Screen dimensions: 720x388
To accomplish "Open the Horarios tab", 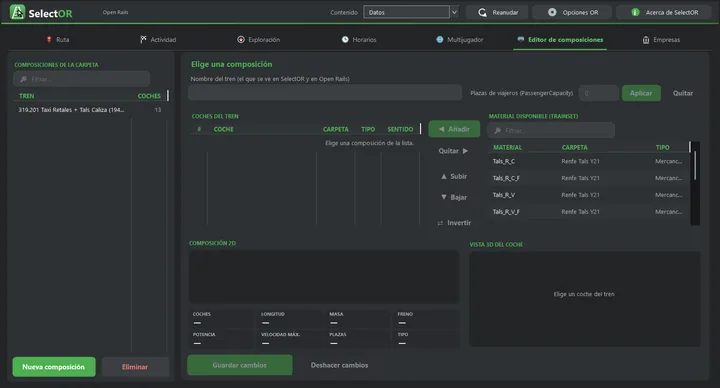I will 359,39.
